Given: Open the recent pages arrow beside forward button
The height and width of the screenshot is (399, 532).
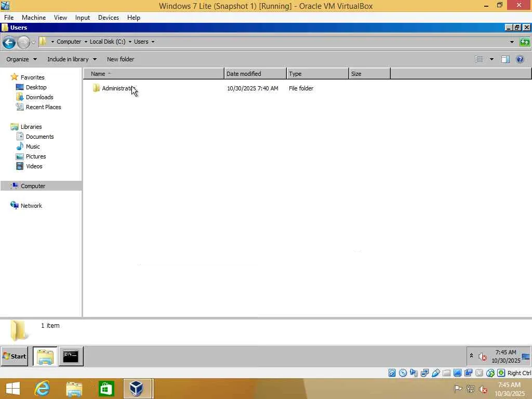Looking at the screenshot, I should (x=33, y=43).
